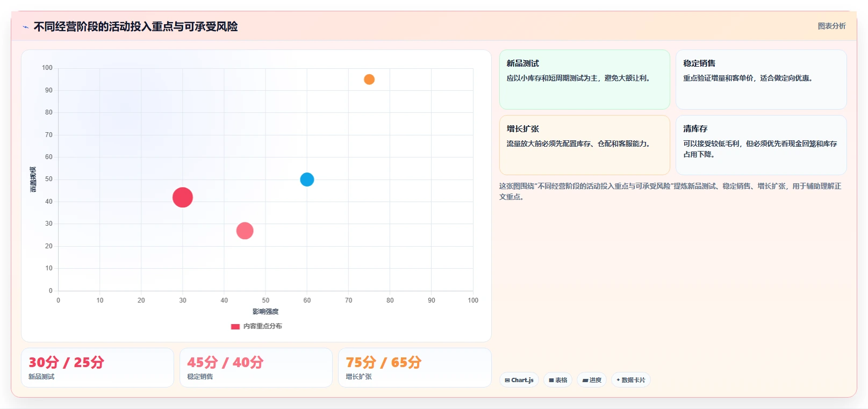Click the 内容重点分布 legend text
Image resolution: width=868 pixels, height=409 pixels.
[262, 326]
